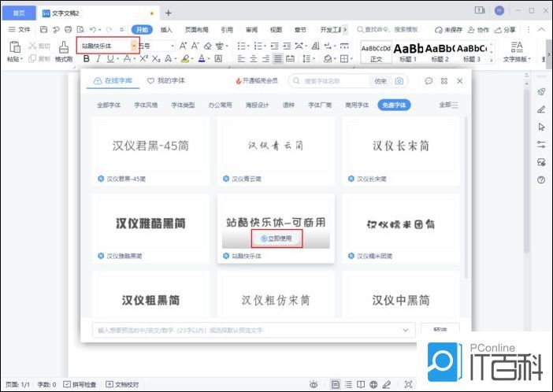Viewport: 553px width, 392px height.
Task: Clear formatting with the eraser icon
Action: 208,46
